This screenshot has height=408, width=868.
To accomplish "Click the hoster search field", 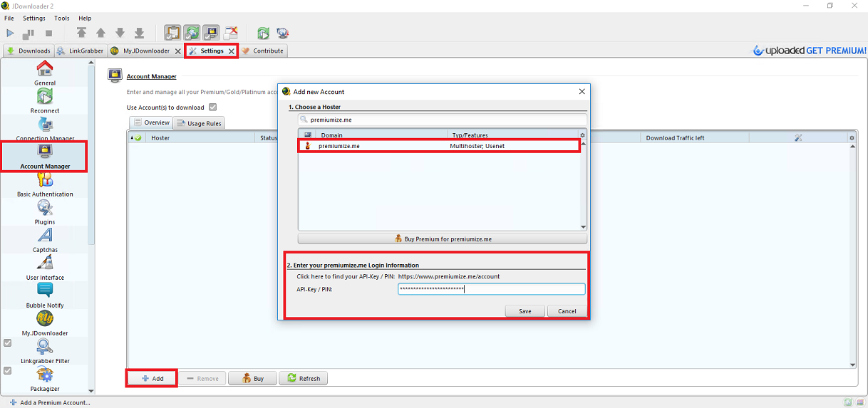I will click(443, 120).
